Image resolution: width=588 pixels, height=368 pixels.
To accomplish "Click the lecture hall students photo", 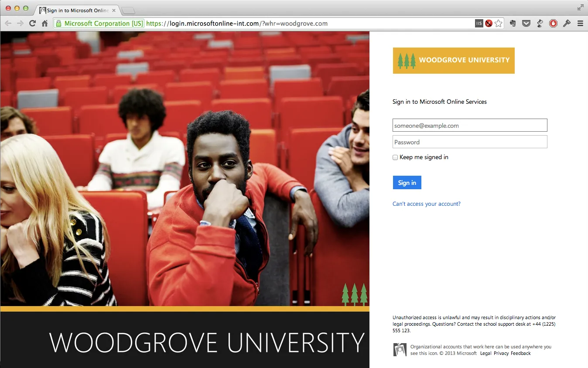I will point(185,168).
